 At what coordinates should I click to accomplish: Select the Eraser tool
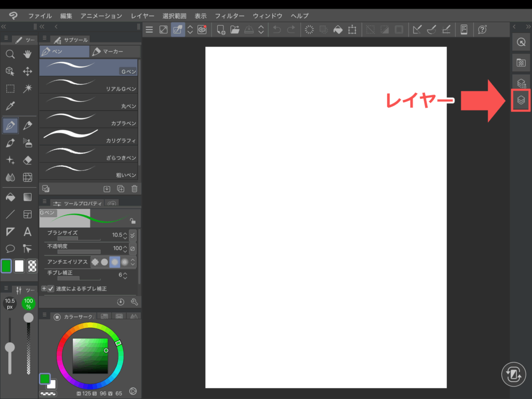pos(28,160)
